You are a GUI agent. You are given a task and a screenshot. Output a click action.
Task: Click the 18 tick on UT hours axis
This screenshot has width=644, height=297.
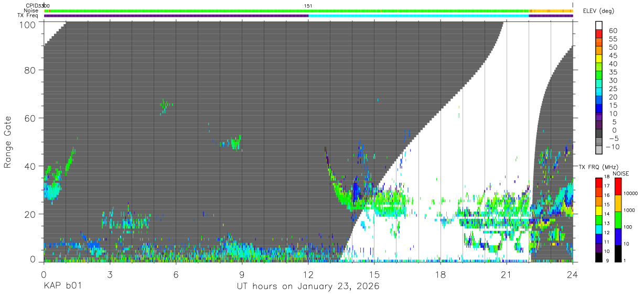[x=440, y=274]
